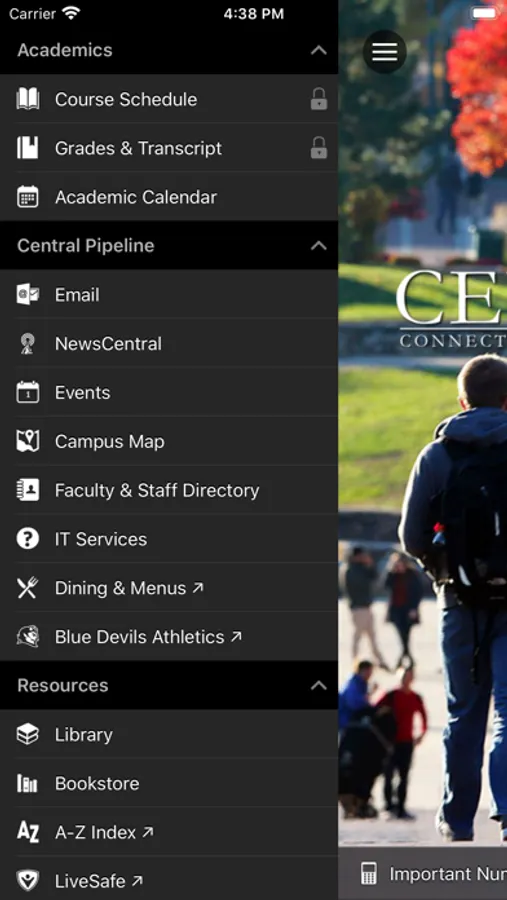Tap the Wi-Fi indicator in status bar
The width and height of the screenshot is (507, 900).
[72, 13]
